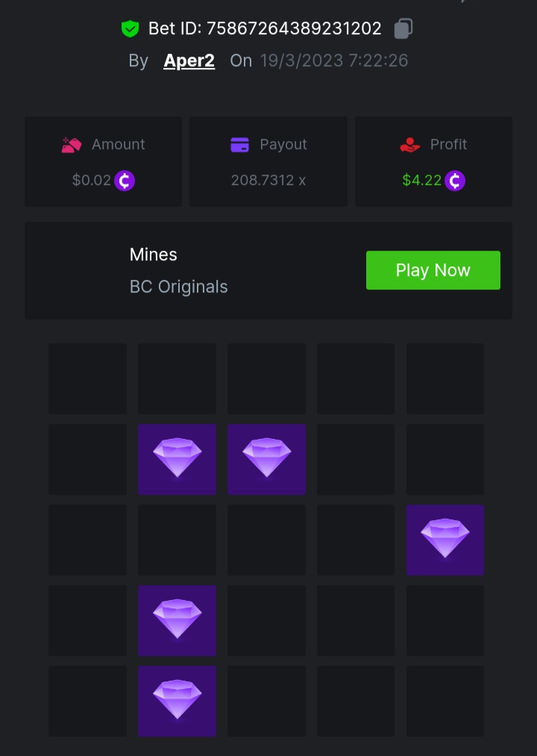
Task: Select the diamond tile in row two, third column
Action: [x=266, y=459]
